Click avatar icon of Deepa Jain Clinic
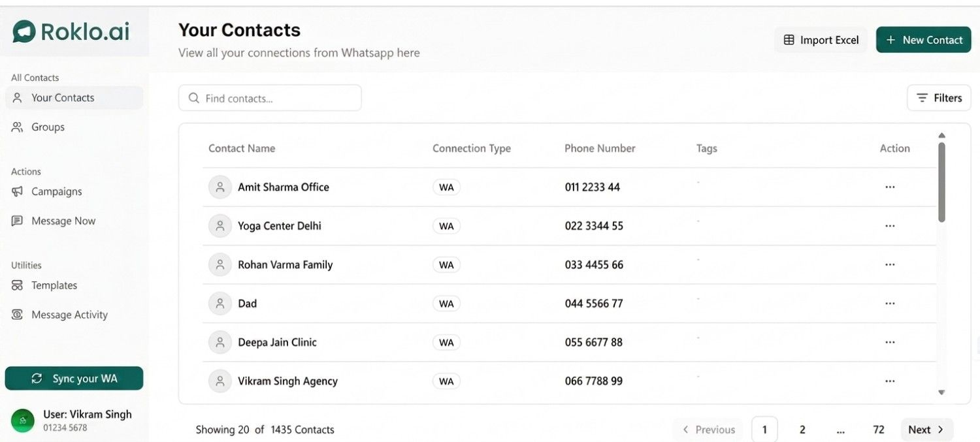This screenshot has height=442, width=980. point(220,342)
